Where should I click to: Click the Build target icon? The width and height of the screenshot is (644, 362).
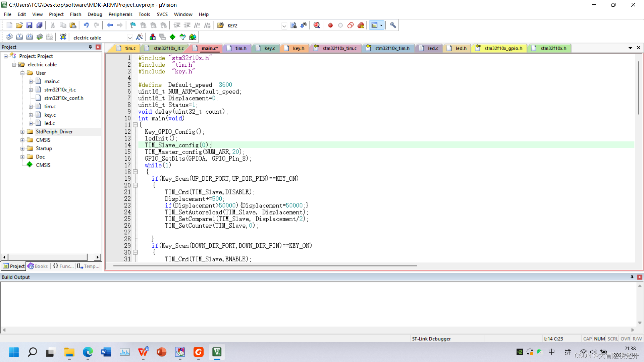19,37
